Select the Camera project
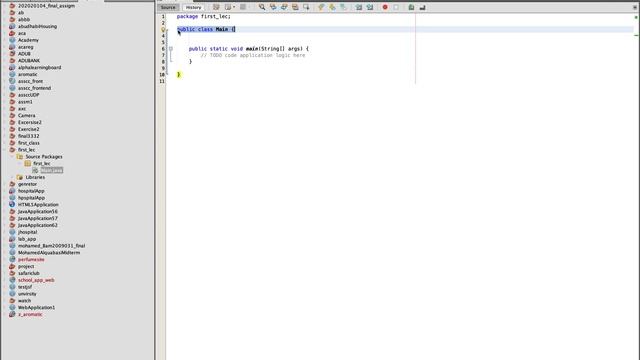The width and height of the screenshot is (640, 360). pyautogui.click(x=27, y=116)
